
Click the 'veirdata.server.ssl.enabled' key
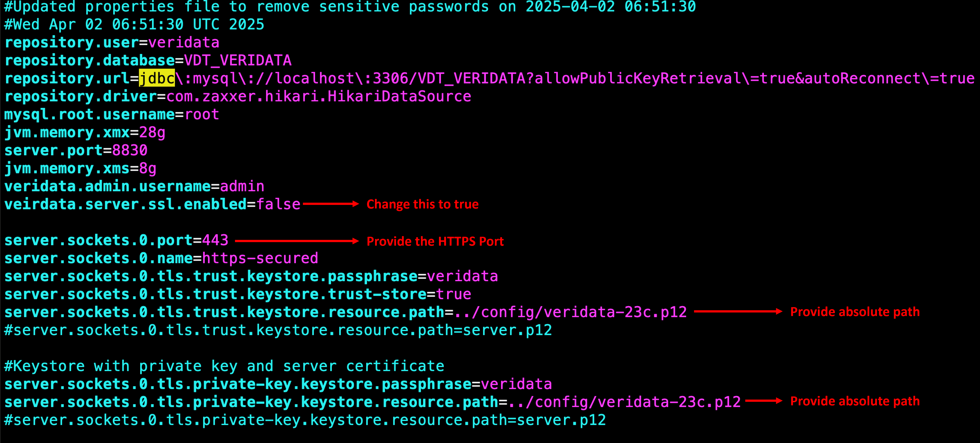click(126, 204)
